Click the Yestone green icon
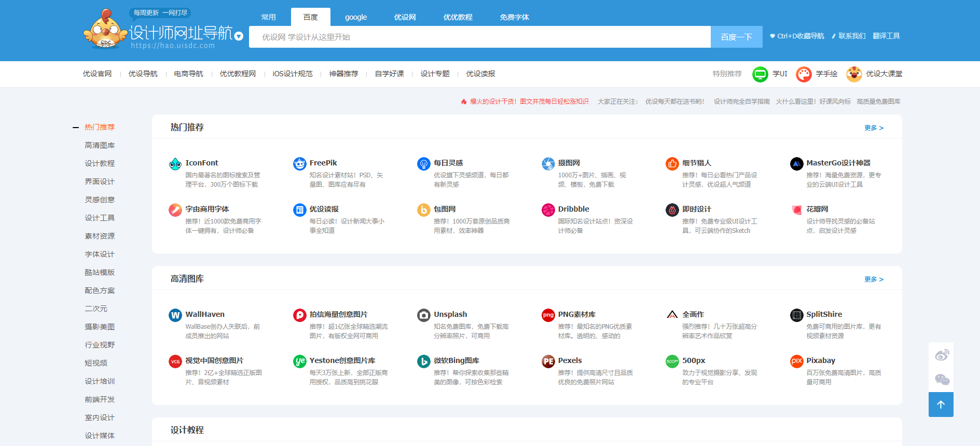The height and width of the screenshot is (446, 980). [x=299, y=361]
